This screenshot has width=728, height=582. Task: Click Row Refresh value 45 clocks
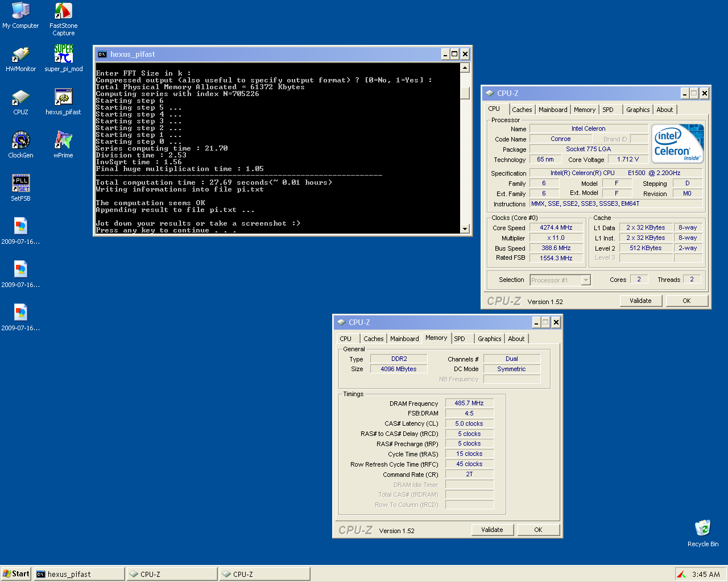469,464
